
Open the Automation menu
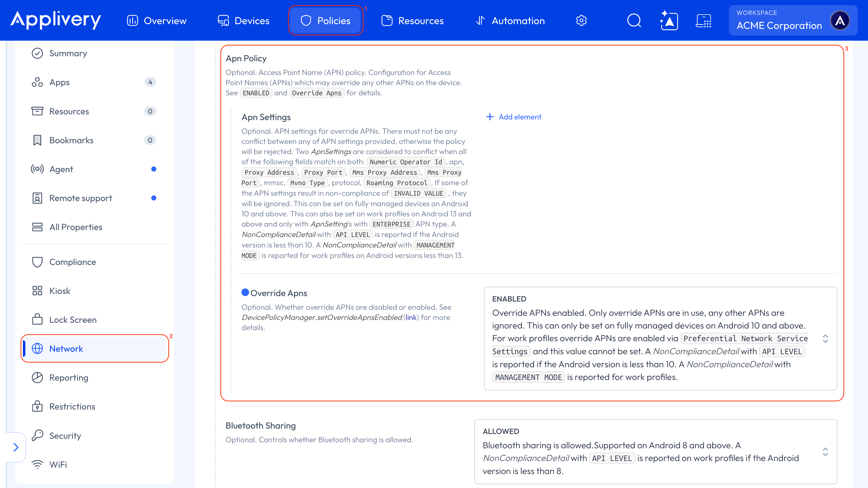510,21
